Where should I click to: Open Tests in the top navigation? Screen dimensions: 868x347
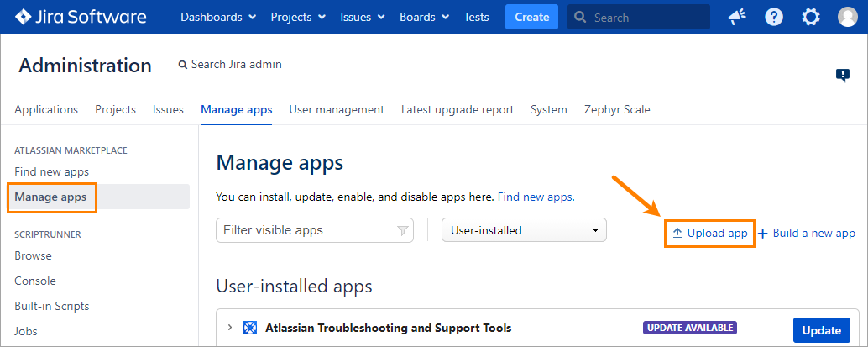(476, 17)
